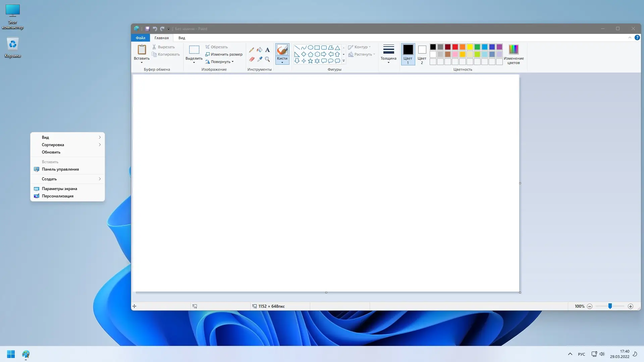This screenshot has width=644, height=362.
Task: Select the Fill with color bucket
Action: tap(260, 50)
